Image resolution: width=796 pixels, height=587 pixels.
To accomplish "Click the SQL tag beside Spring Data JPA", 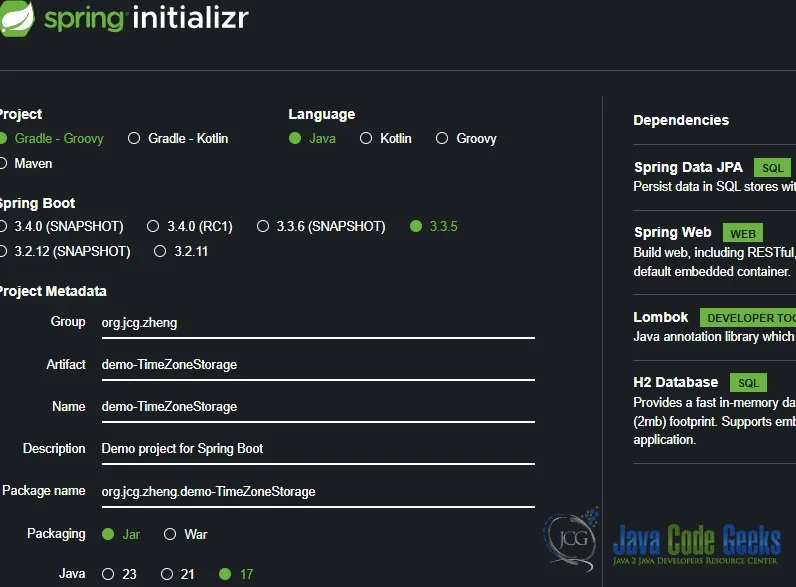I will click(772, 168).
